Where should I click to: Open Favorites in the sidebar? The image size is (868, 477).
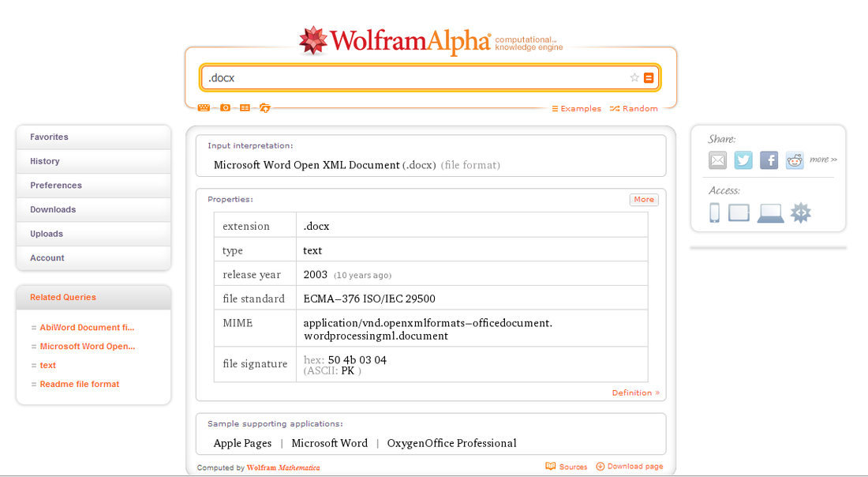point(94,137)
